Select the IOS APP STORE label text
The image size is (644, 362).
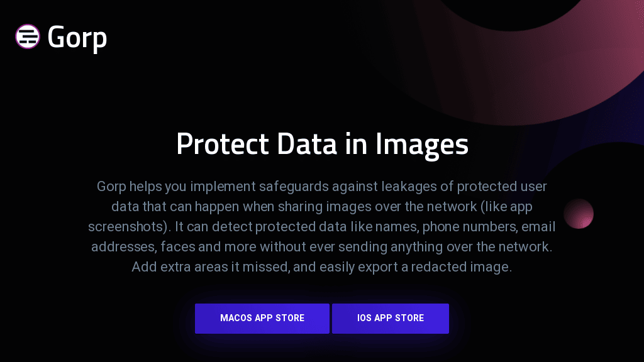point(390,318)
